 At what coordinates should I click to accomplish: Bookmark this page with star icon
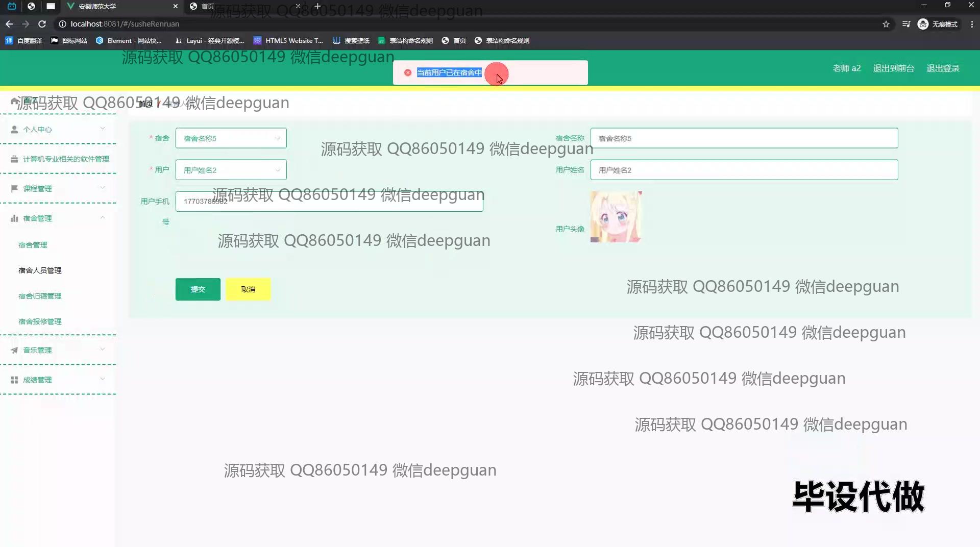pyautogui.click(x=886, y=24)
